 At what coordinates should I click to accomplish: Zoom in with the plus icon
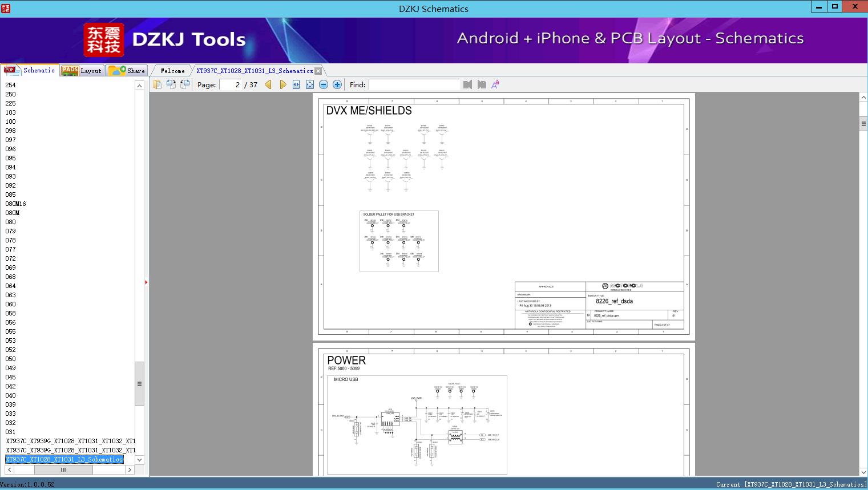(337, 84)
